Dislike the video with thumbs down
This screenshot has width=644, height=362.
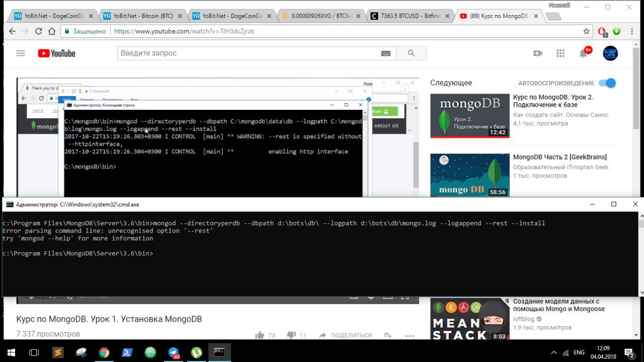pos(291,335)
